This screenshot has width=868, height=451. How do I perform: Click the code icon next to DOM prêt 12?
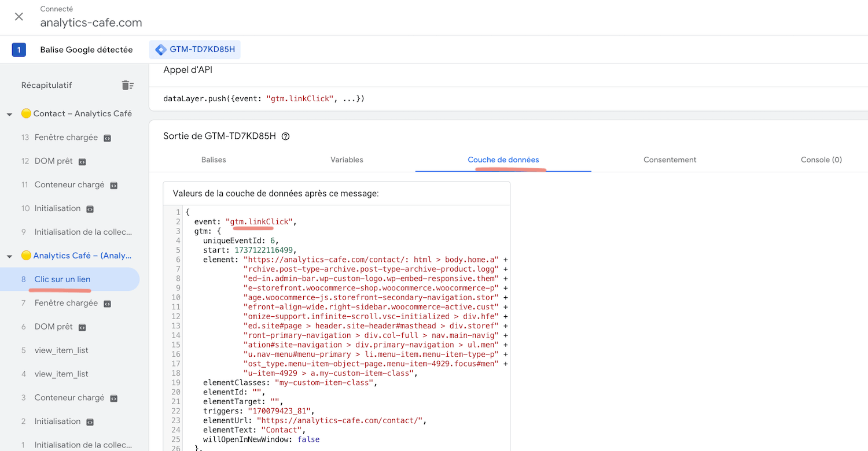pyautogui.click(x=82, y=162)
